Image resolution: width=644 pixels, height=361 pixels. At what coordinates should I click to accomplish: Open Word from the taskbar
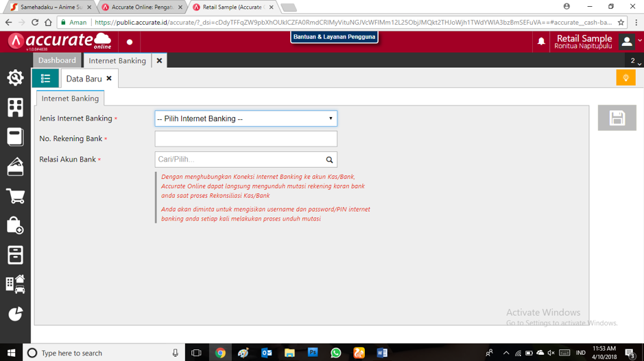click(x=382, y=353)
